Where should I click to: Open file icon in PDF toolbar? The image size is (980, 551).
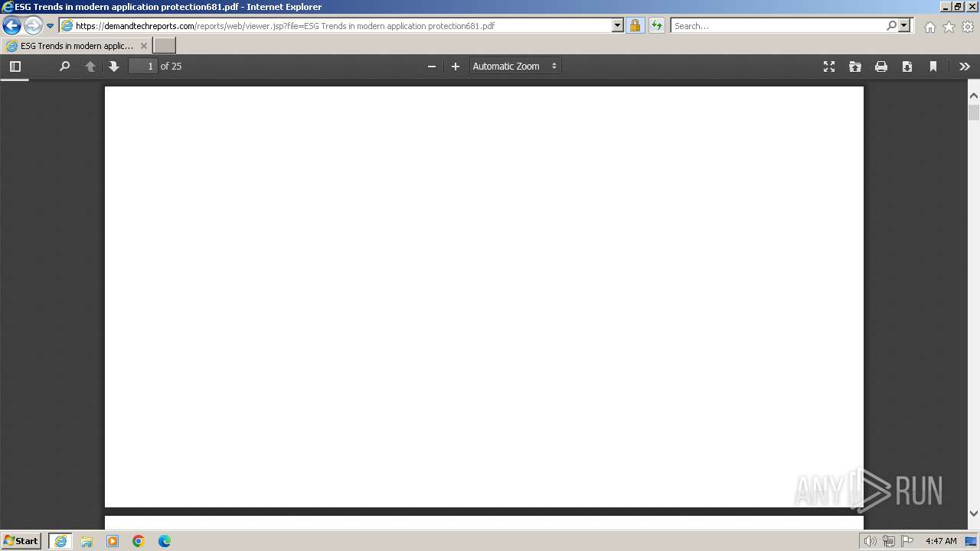[x=855, y=67]
